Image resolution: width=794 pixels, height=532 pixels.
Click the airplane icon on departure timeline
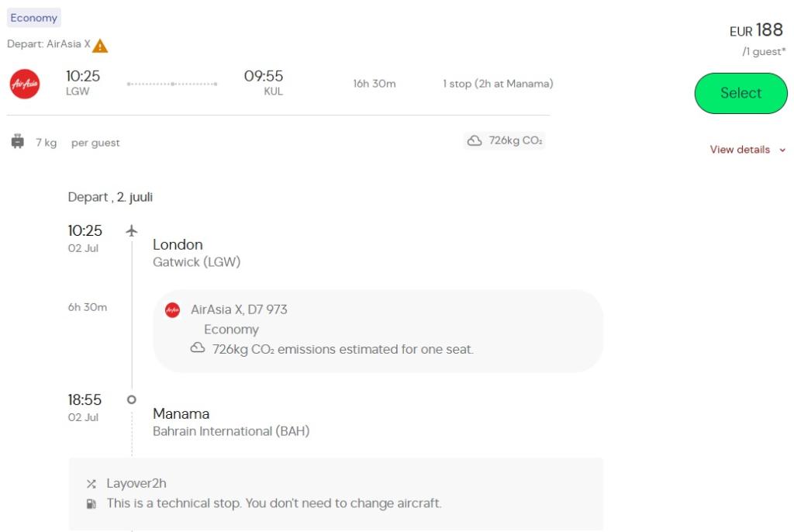(x=132, y=230)
